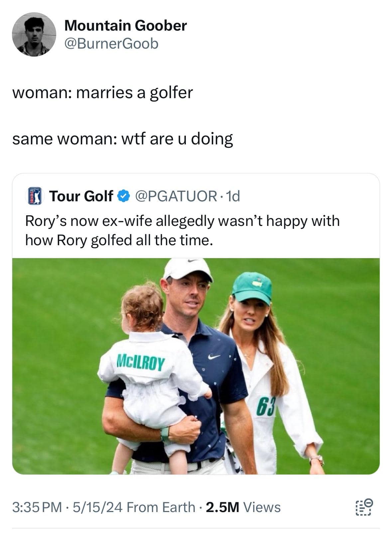Screen dimensions: 392x536
Task: Click the "same woman: wtf are u doing" line
Action: 122,138
